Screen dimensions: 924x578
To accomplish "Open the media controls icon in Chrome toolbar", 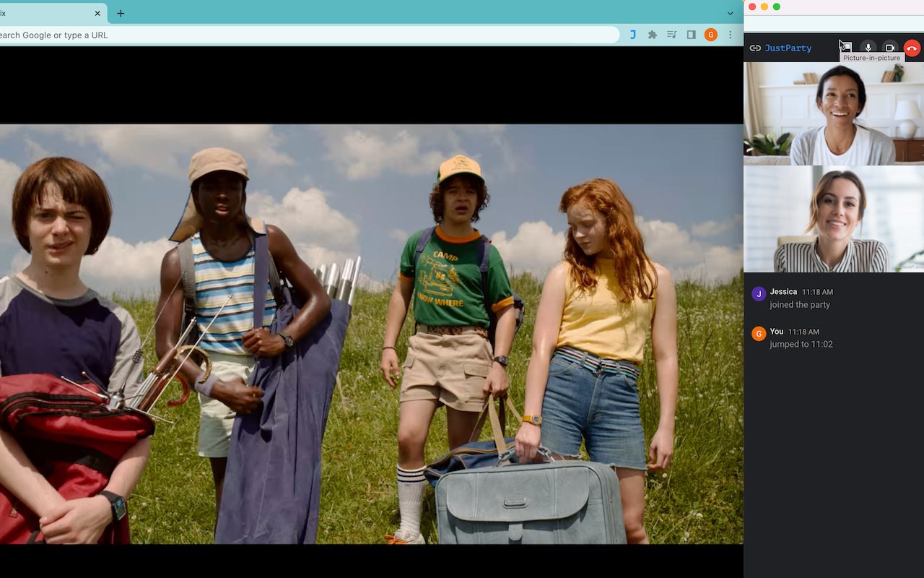I will tap(672, 35).
